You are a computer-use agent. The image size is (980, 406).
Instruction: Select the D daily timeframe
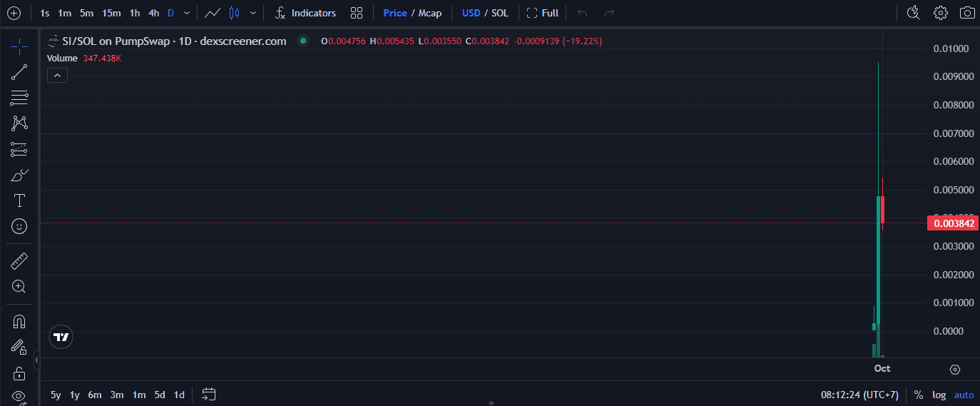(170, 13)
